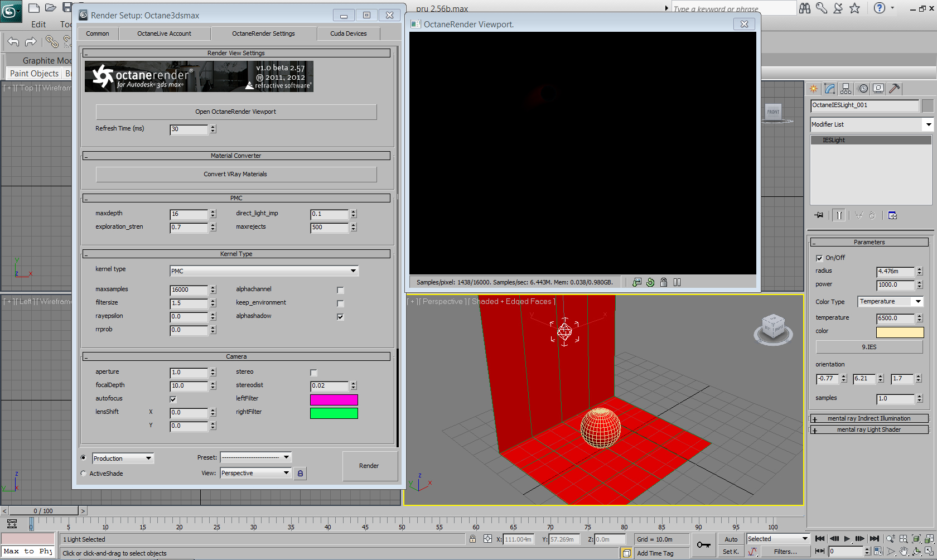Pause rendering in OctaneRender Viewport
937x560 pixels.
click(x=677, y=282)
